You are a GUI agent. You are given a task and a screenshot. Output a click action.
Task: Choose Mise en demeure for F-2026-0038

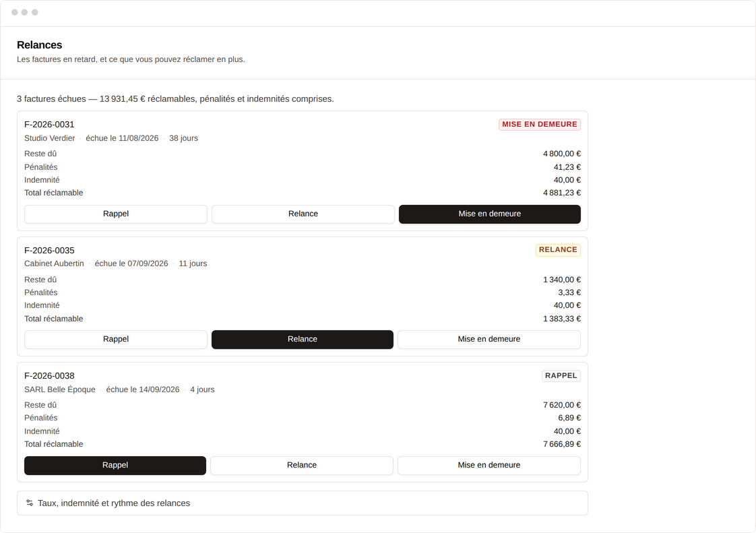point(489,466)
